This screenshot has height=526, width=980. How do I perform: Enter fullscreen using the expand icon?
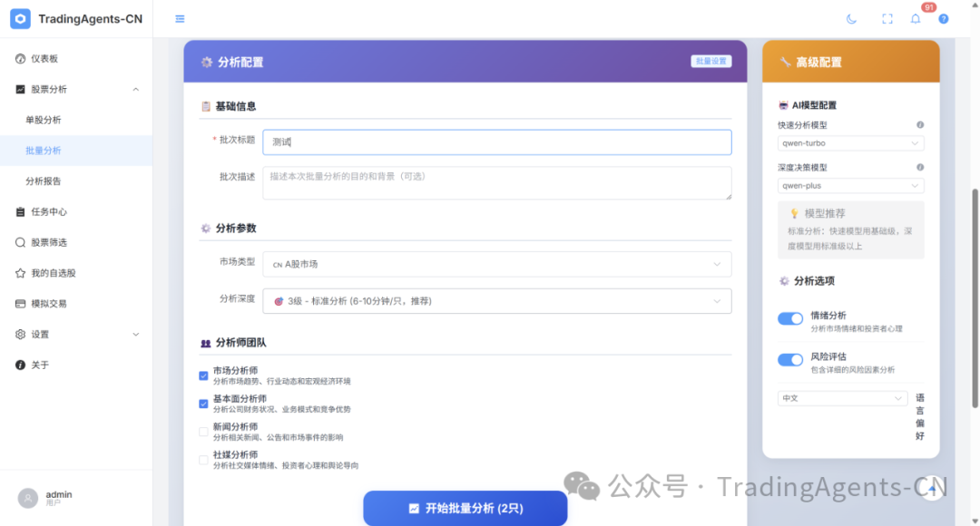coord(887,19)
